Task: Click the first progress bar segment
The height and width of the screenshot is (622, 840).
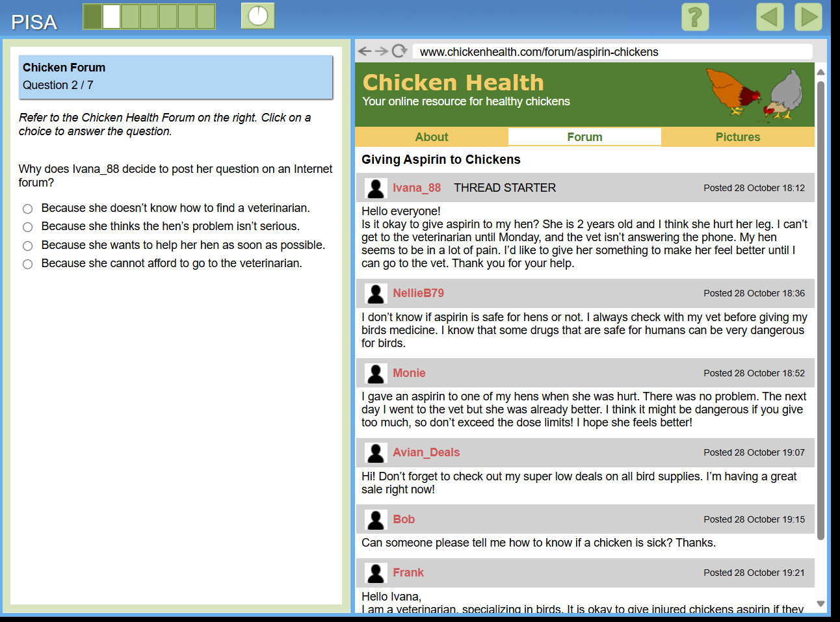Action: (92, 17)
